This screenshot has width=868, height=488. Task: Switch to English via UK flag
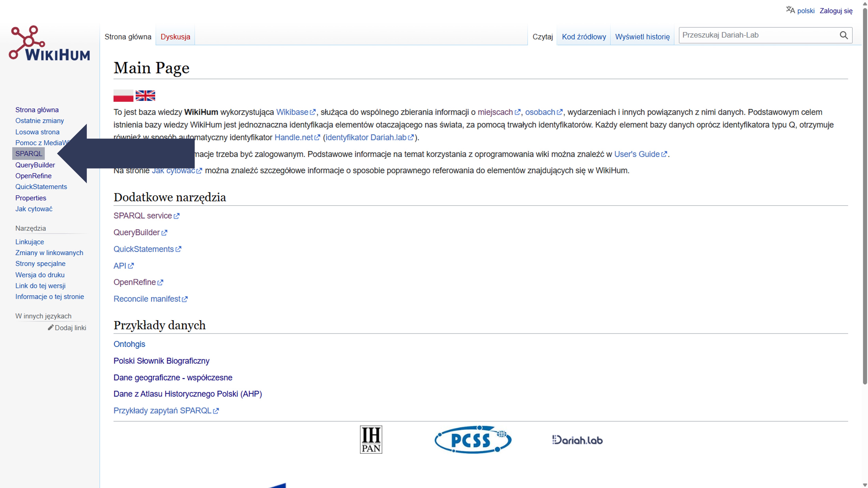(x=145, y=96)
